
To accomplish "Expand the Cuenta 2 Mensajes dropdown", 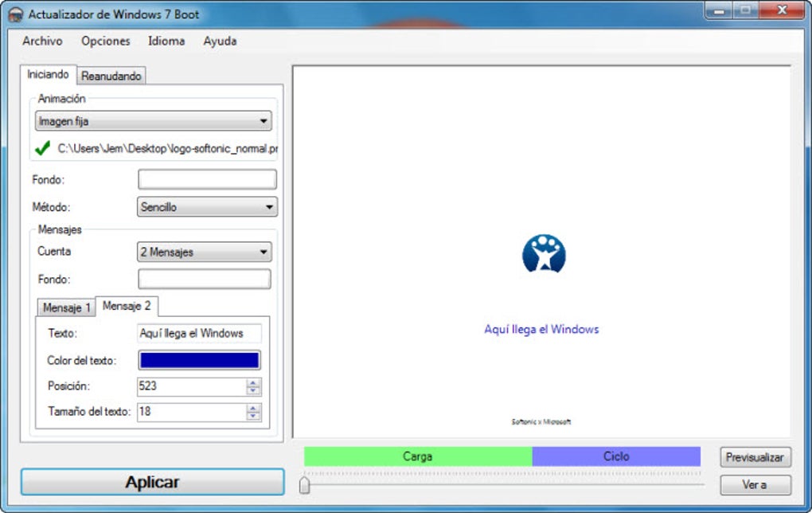I will 205,252.
